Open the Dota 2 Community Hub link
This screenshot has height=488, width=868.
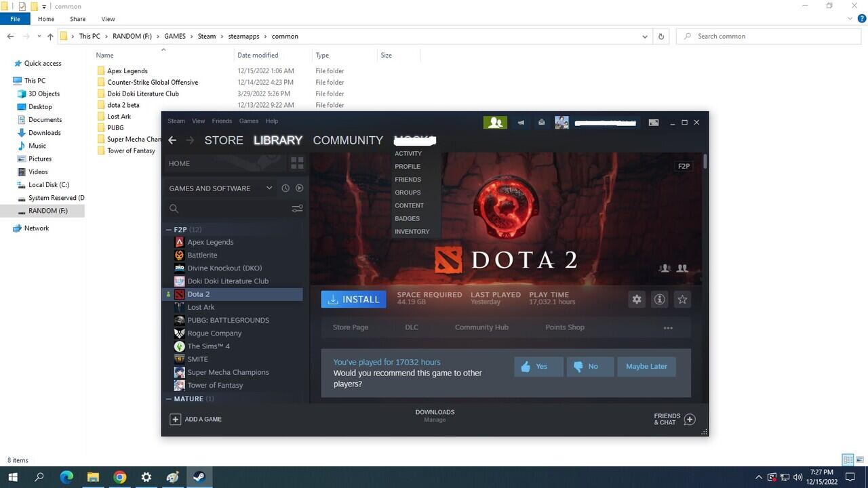pos(481,327)
